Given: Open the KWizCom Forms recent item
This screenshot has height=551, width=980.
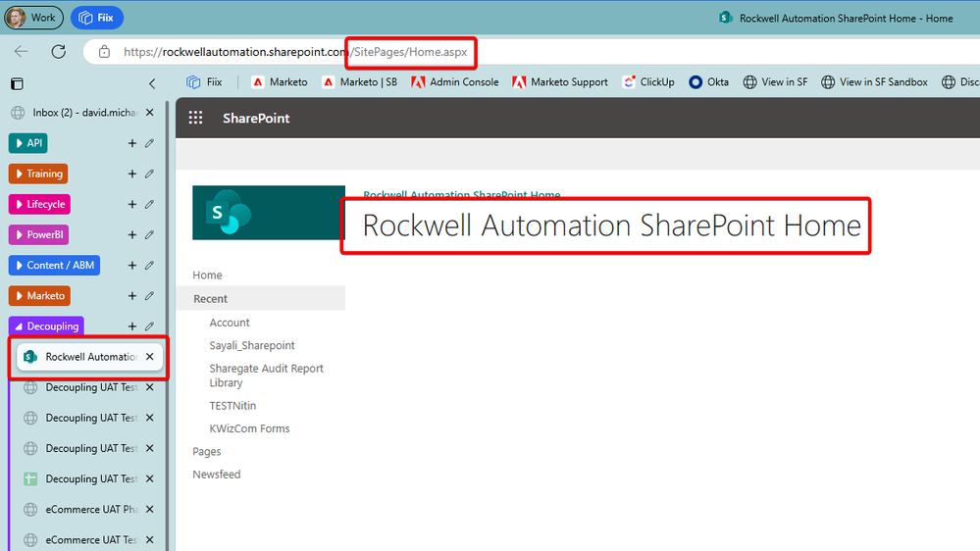Looking at the screenshot, I should (249, 428).
